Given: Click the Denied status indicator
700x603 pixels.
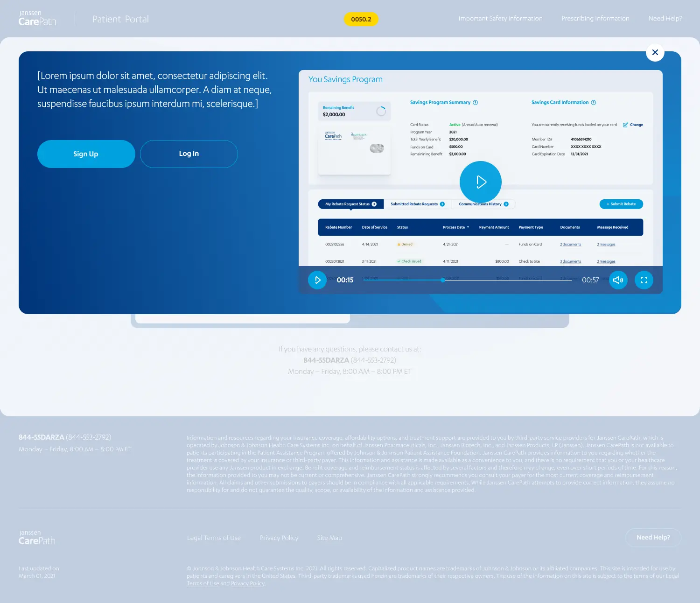Looking at the screenshot, I should coord(405,244).
